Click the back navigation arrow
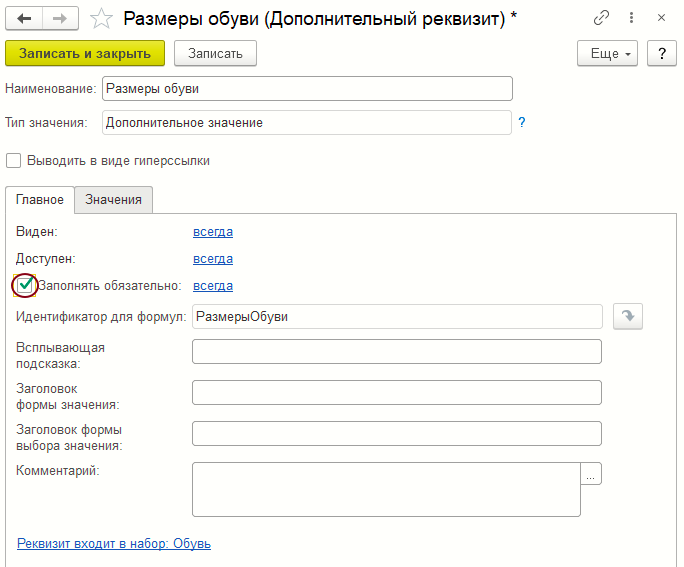684x567 pixels. point(25,18)
